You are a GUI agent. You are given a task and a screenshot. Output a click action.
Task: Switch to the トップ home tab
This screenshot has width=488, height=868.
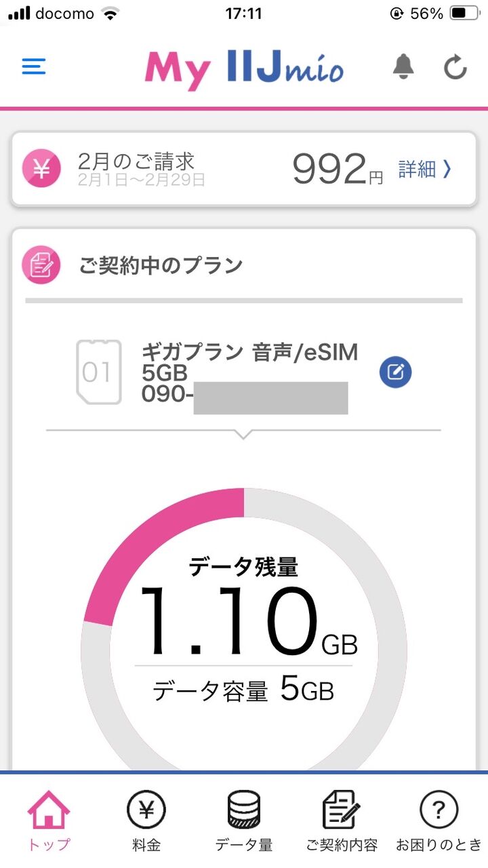point(49,822)
